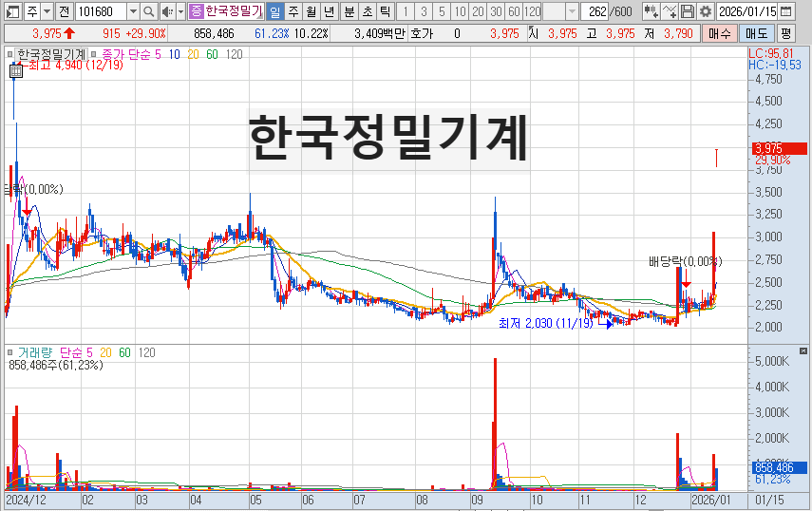Click the small calendar icon on chart
Screen dimensions: 812x511
(x=16, y=71)
